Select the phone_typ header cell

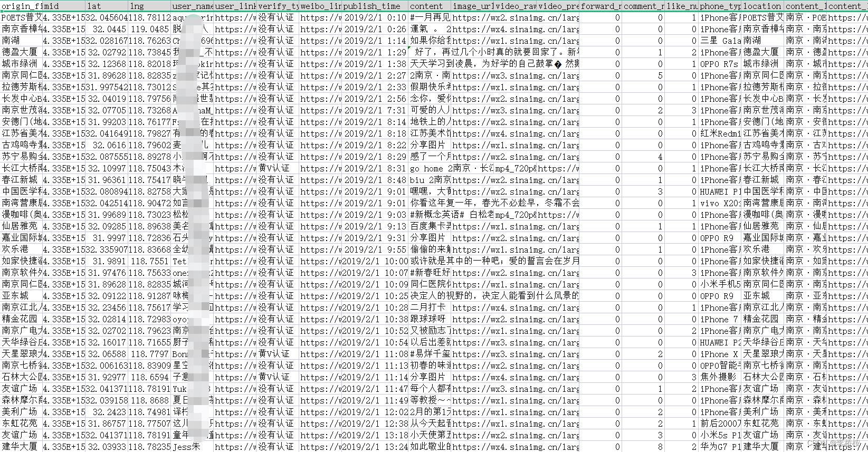click(720, 6)
